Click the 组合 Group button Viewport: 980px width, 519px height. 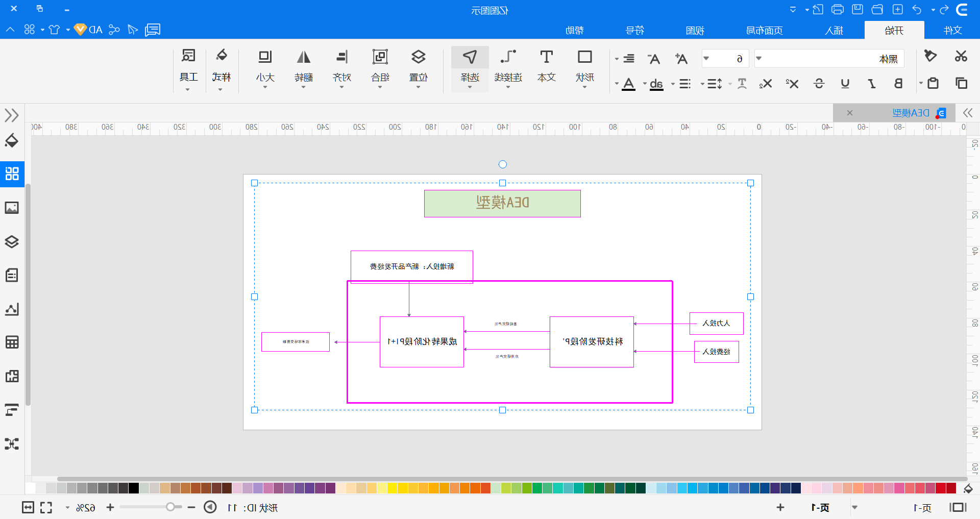(380, 69)
